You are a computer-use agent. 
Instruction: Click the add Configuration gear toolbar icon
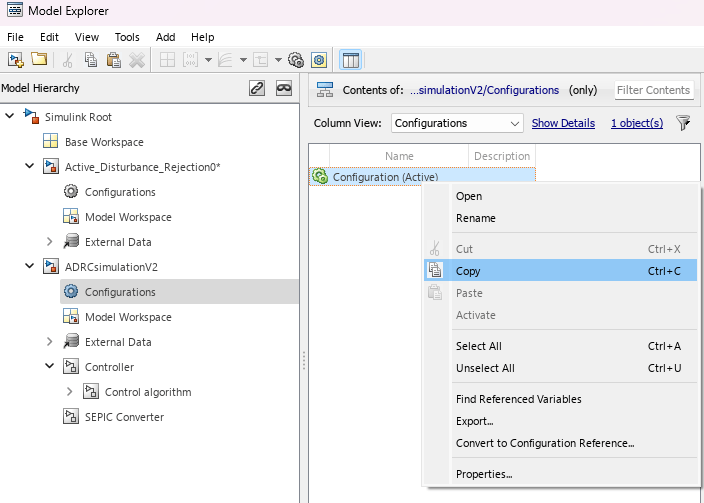295,60
